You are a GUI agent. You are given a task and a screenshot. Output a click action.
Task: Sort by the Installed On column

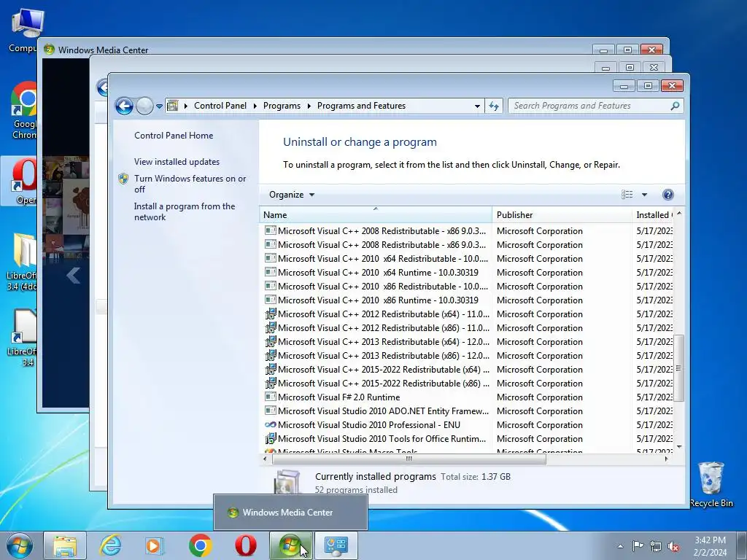click(x=653, y=215)
